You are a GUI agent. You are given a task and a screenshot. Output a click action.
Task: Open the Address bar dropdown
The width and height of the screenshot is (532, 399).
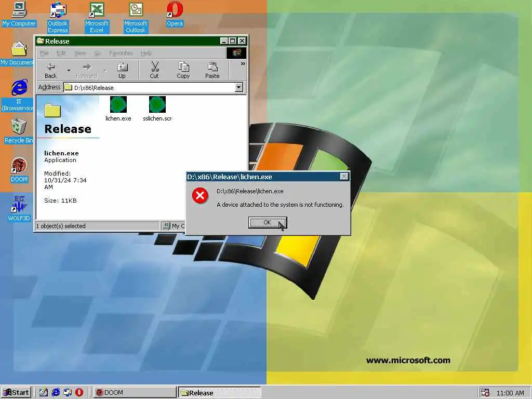click(x=239, y=87)
